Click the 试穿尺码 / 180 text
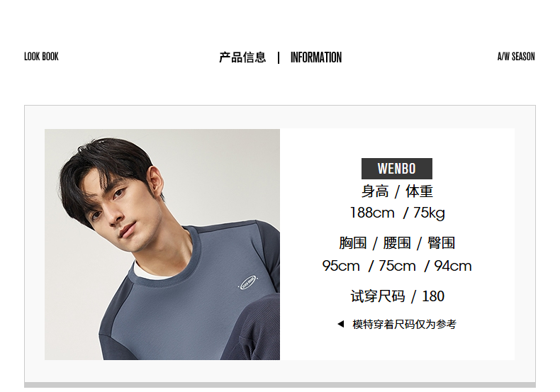The height and width of the screenshot is (392, 560). tap(398, 296)
